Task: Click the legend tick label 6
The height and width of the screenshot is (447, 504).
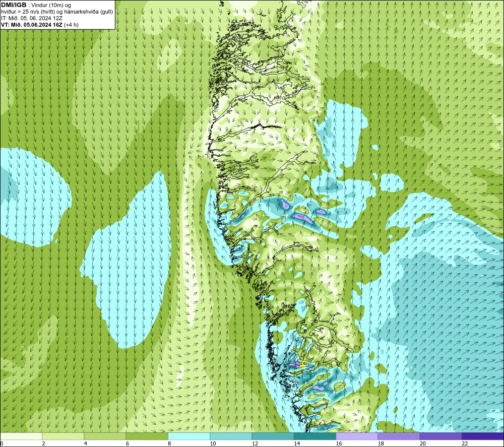Action: pos(128,443)
